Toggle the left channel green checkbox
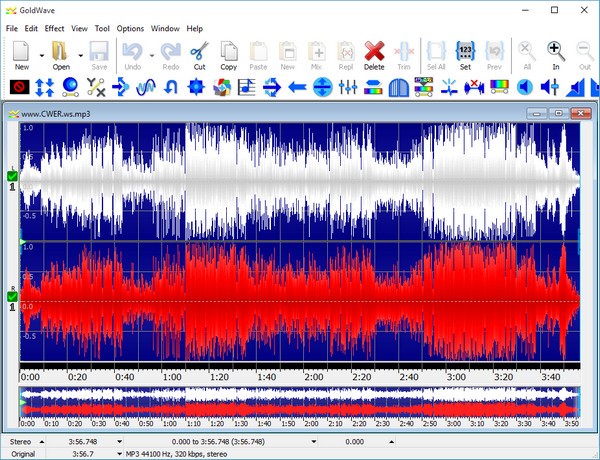This screenshot has width=600, height=460. point(12,177)
